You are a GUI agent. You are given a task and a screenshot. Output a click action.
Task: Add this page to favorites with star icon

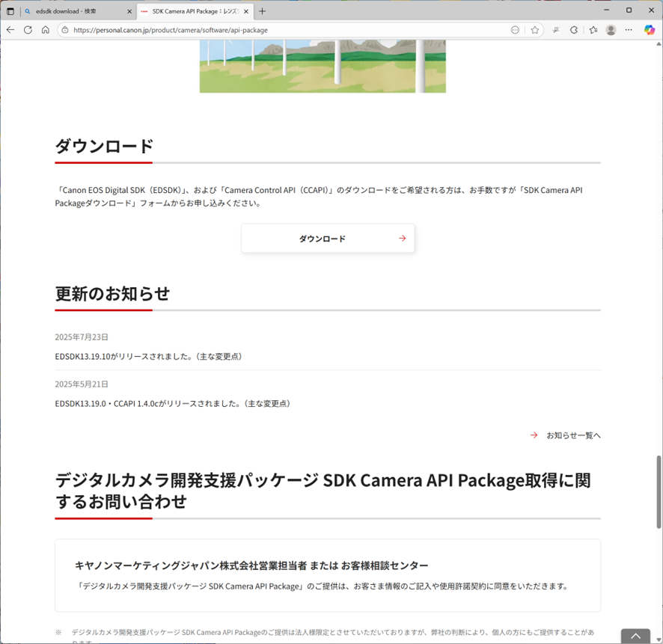535,30
